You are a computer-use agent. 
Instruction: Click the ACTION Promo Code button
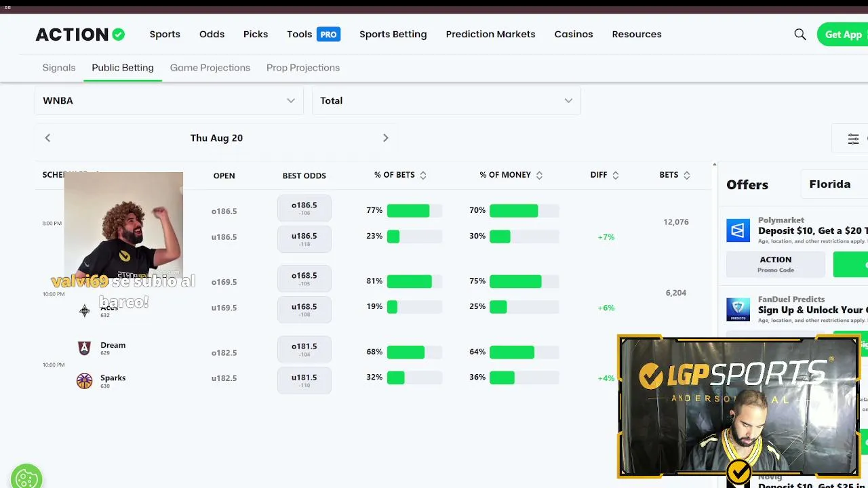[776, 264]
